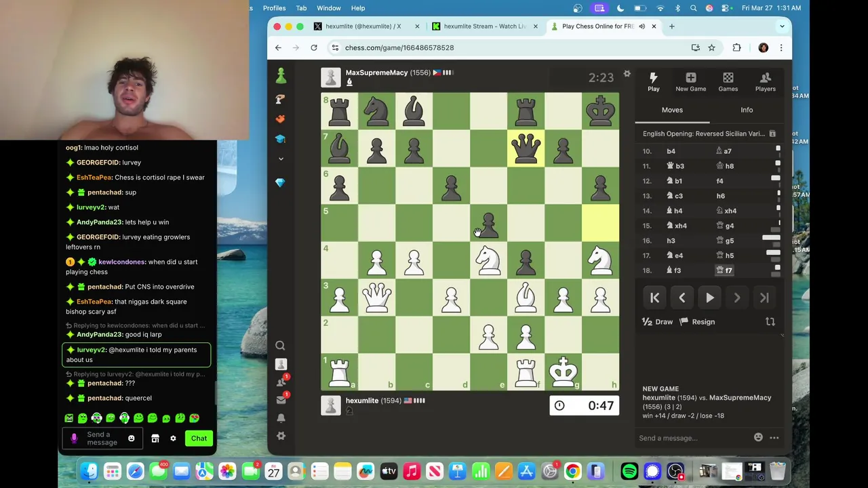The image size is (868, 488).
Task: Click the diamond membership icon
Action: click(x=281, y=182)
